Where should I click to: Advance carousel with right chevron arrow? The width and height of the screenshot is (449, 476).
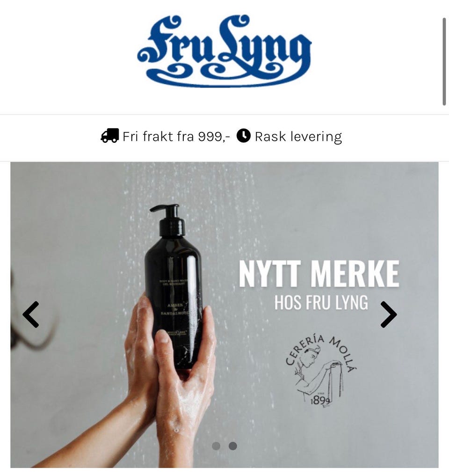click(x=389, y=315)
